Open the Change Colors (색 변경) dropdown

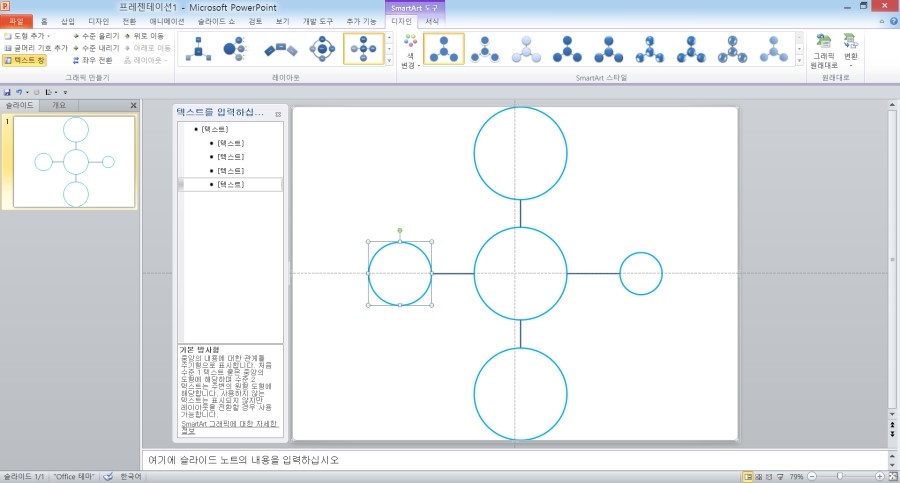(x=408, y=52)
